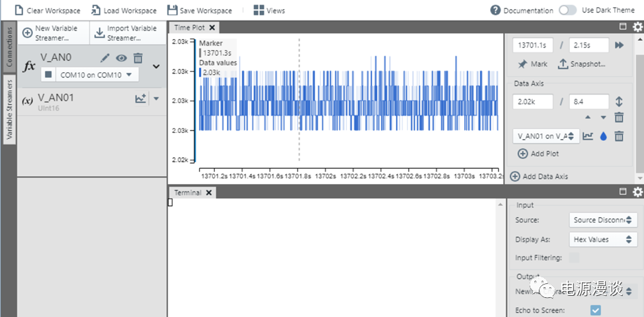Select the Terminal tab
The width and height of the screenshot is (644, 317).
pyautogui.click(x=188, y=193)
